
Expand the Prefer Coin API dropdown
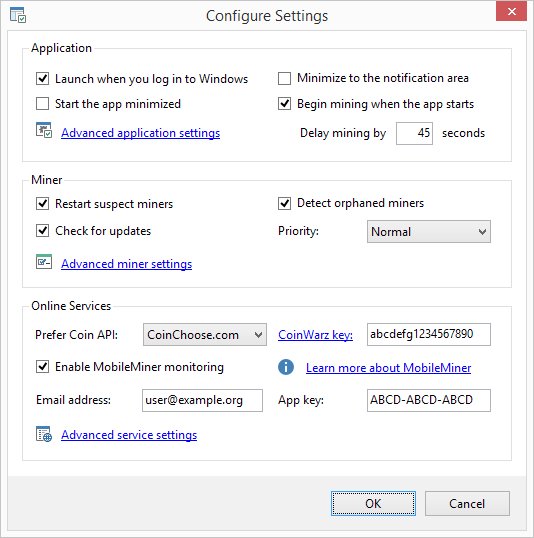click(205, 335)
